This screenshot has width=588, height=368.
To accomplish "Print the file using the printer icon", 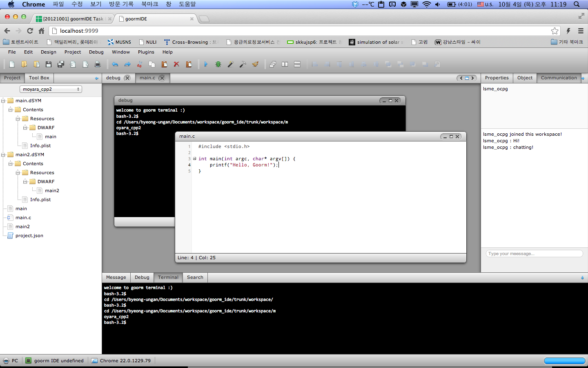I will click(x=98, y=64).
